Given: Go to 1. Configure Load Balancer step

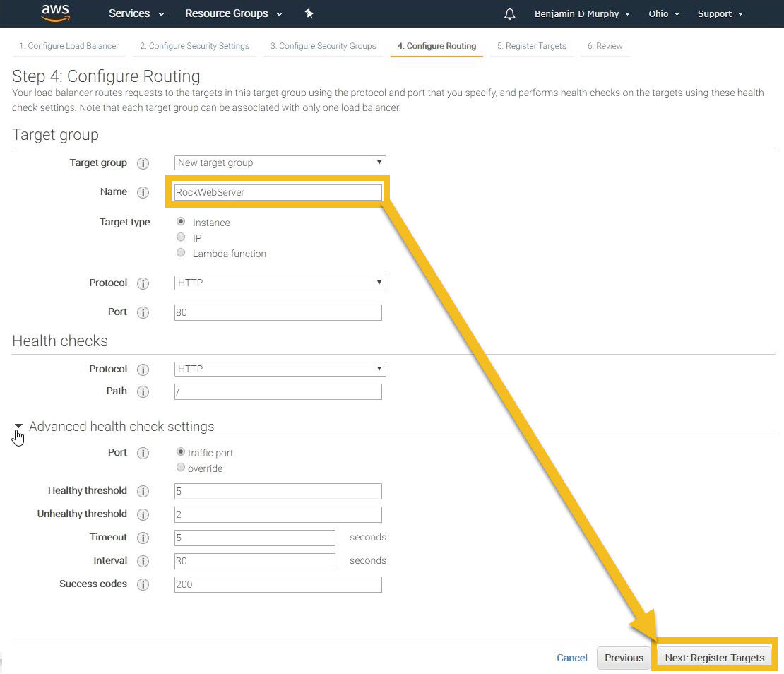Looking at the screenshot, I should [x=69, y=46].
